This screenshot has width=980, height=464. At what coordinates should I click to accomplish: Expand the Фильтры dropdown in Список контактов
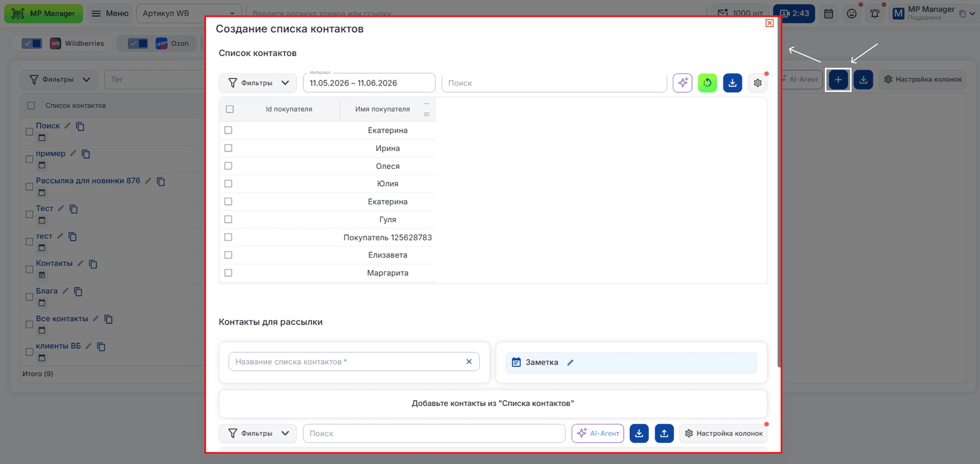tap(258, 83)
